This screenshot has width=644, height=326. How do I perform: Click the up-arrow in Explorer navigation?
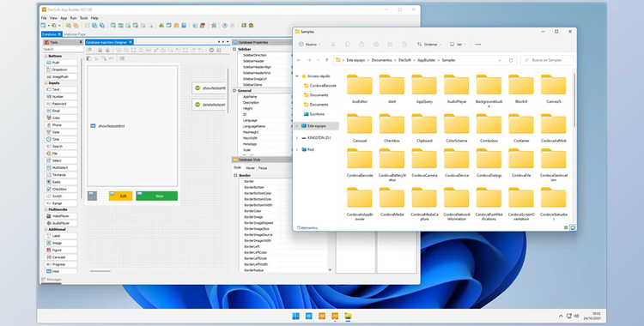326,60
